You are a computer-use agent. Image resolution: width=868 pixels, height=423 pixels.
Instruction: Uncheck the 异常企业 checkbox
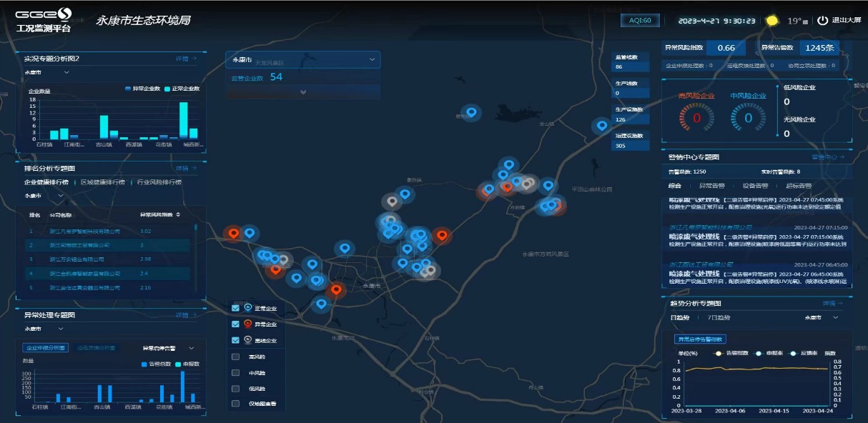point(236,324)
